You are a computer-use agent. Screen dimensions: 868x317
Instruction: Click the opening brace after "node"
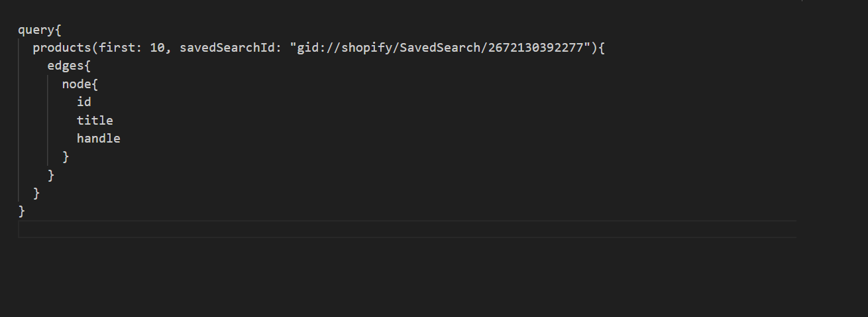pyautogui.click(x=95, y=84)
